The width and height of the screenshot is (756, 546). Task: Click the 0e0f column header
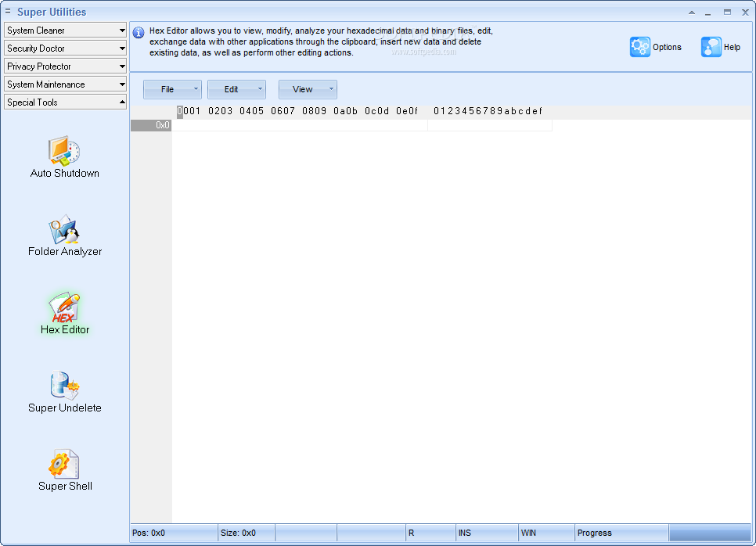407,111
